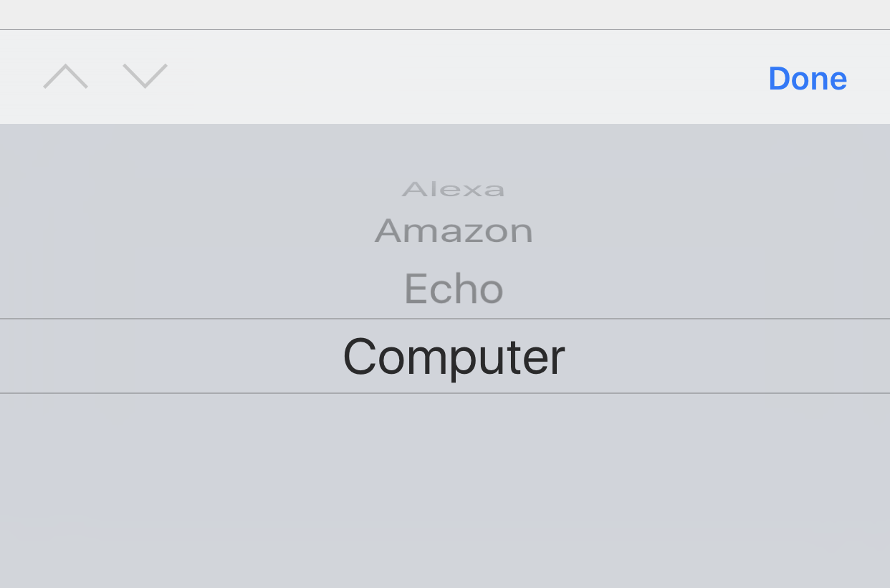Choose Amazon from the picker wheel
This screenshot has height=588, width=890.
pos(454,231)
